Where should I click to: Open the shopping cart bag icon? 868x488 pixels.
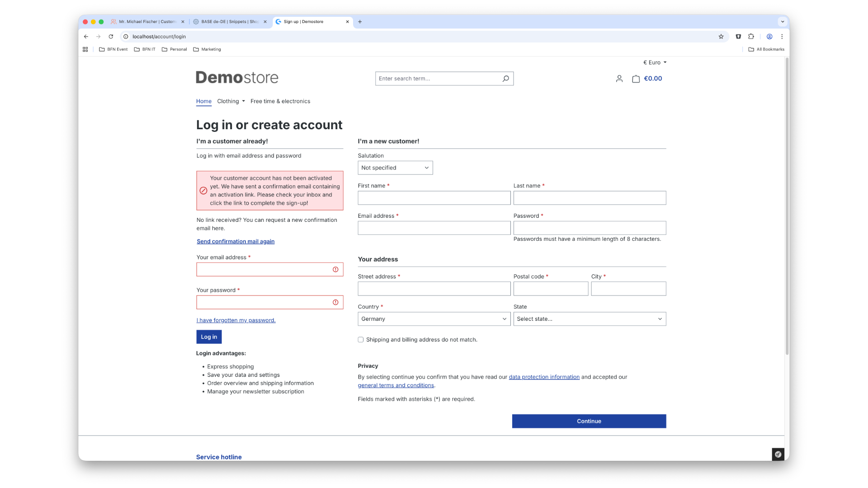(636, 79)
